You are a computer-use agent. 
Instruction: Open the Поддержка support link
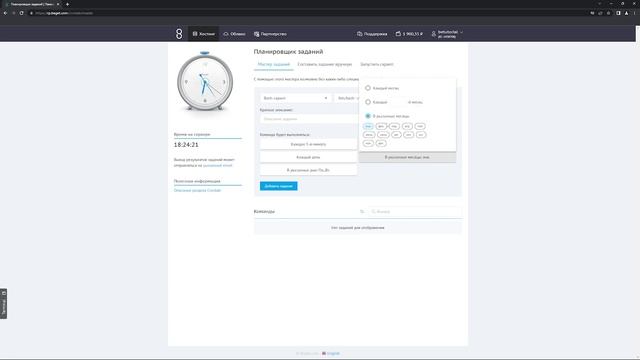[372, 34]
